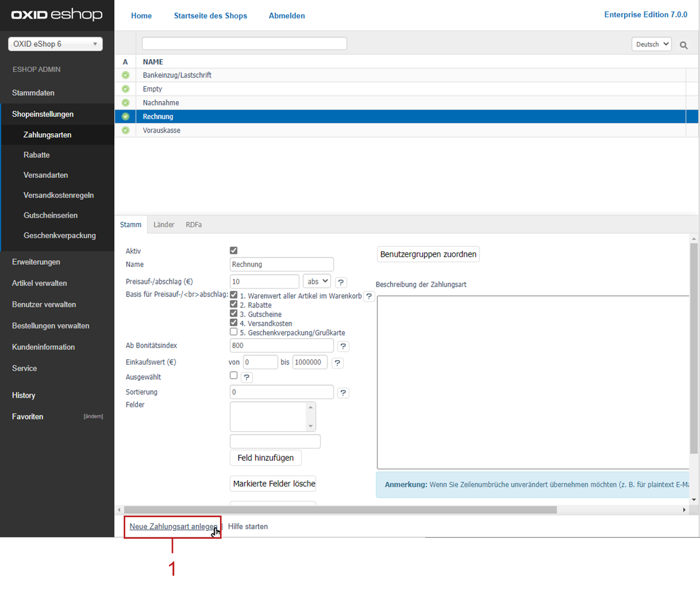
Task: Open the Deutsch language dropdown
Action: pos(652,44)
